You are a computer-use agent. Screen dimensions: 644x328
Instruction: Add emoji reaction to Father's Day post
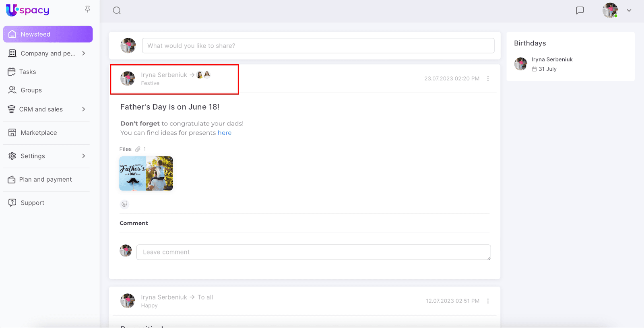(x=124, y=204)
